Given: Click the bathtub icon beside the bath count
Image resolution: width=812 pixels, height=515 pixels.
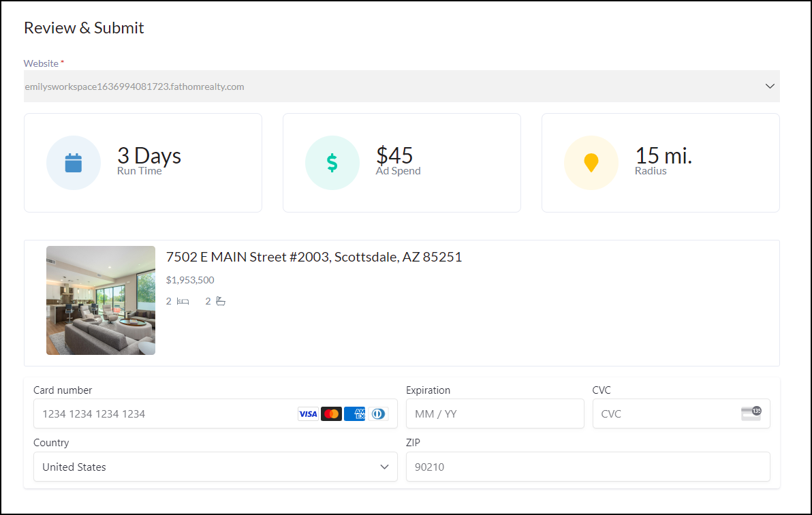Looking at the screenshot, I should point(219,300).
